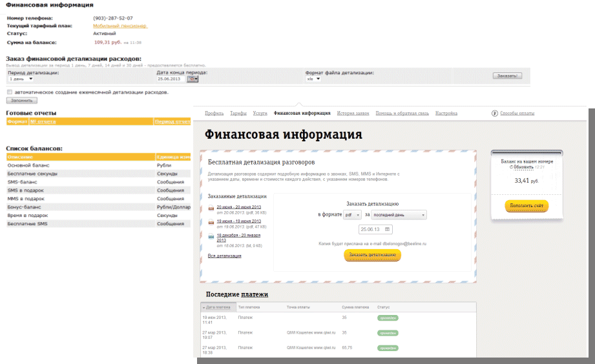Click the Тип платежа column header
Viewport: 595px width, 364px height.
point(249,307)
